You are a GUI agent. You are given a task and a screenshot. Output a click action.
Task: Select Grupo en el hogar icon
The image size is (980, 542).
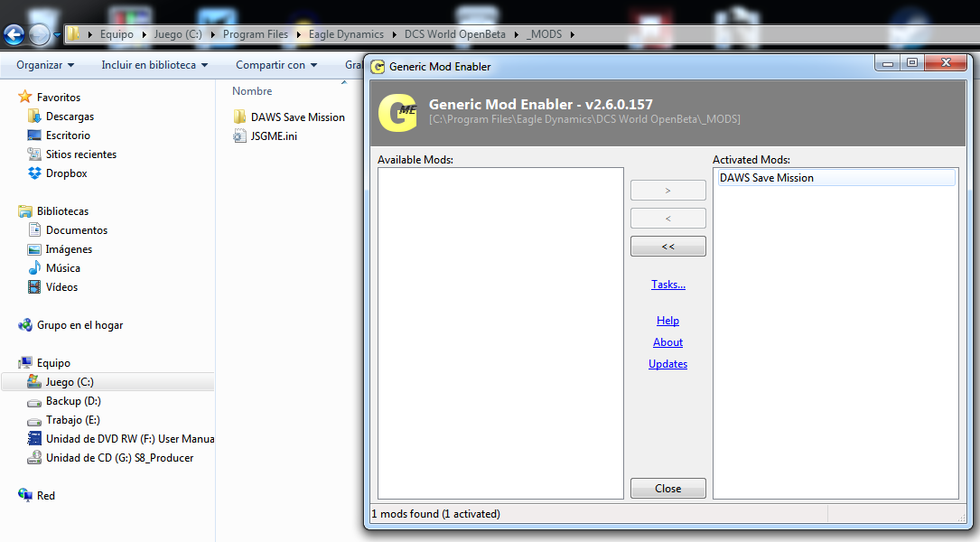coord(25,325)
